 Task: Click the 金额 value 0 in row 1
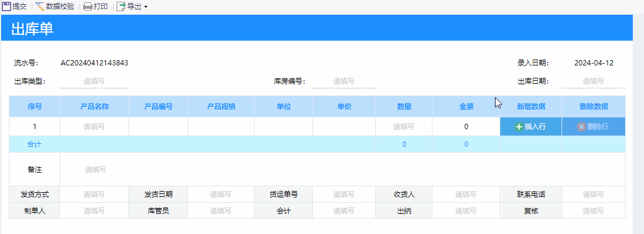click(466, 127)
